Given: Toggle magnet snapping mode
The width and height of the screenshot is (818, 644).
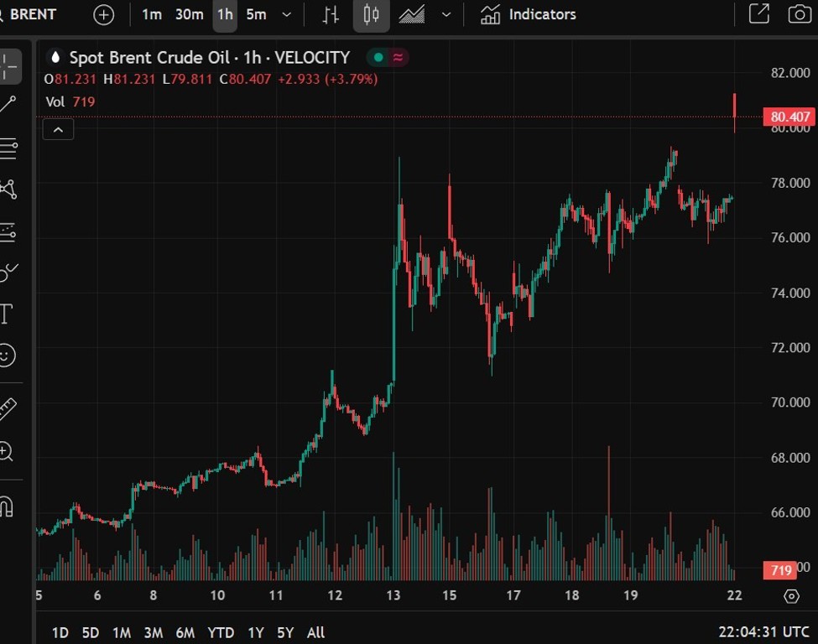Looking at the screenshot, I should click(x=8, y=506).
